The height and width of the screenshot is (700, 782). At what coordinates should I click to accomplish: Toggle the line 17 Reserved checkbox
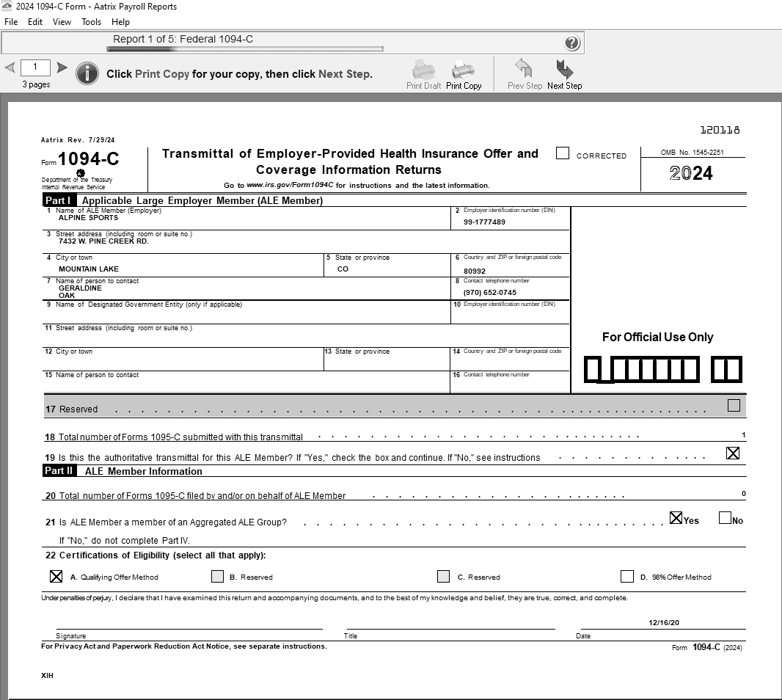734,406
